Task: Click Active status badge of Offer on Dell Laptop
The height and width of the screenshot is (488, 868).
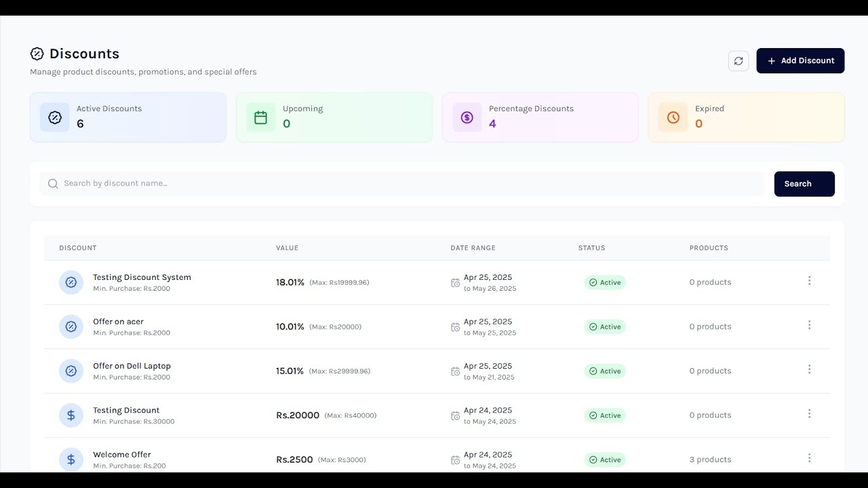Action: click(x=605, y=371)
